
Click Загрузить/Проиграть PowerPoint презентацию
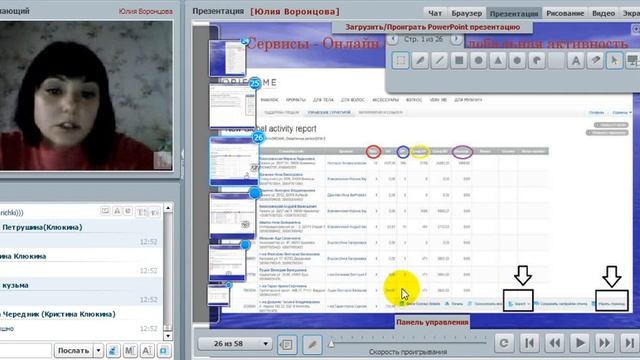(x=432, y=27)
